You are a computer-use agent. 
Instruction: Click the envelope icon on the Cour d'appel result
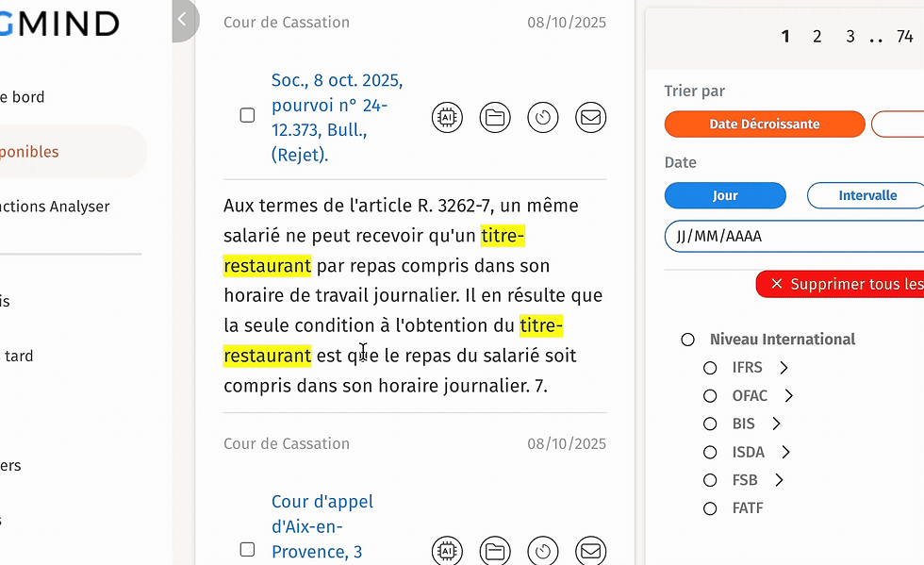tap(591, 550)
